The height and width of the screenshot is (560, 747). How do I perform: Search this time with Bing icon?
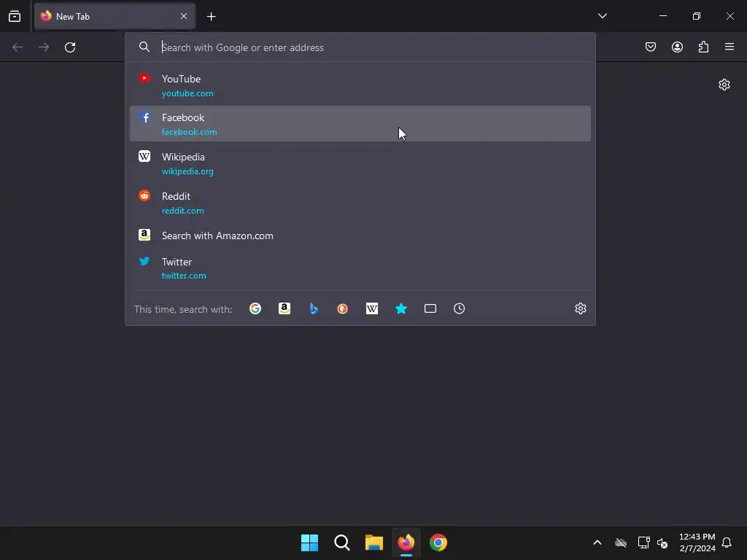click(x=314, y=308)
